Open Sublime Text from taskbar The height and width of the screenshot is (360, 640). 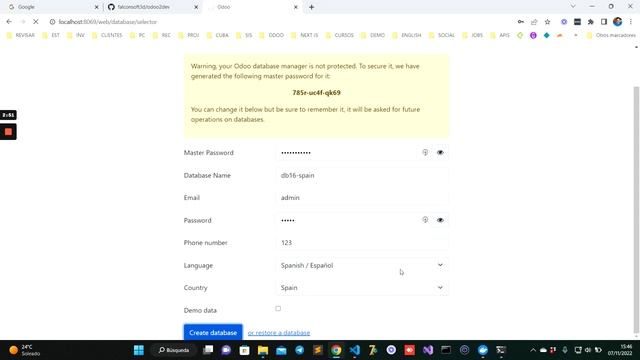(318, 350)
